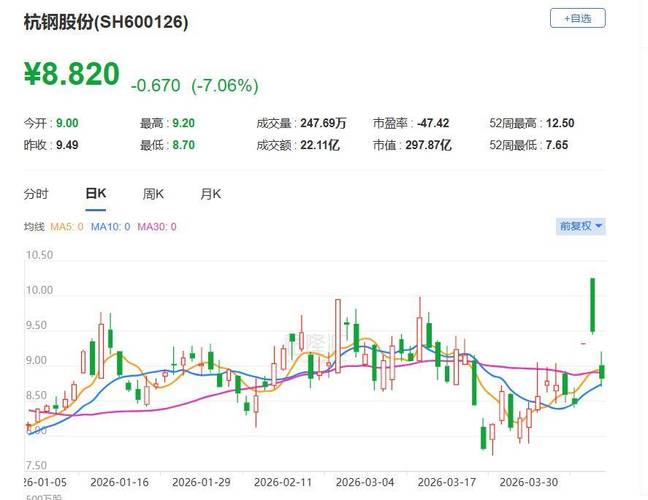Click the 成交量 value 247.69万
The width and height of the screenshot is (648, 500).
[323, 123]
